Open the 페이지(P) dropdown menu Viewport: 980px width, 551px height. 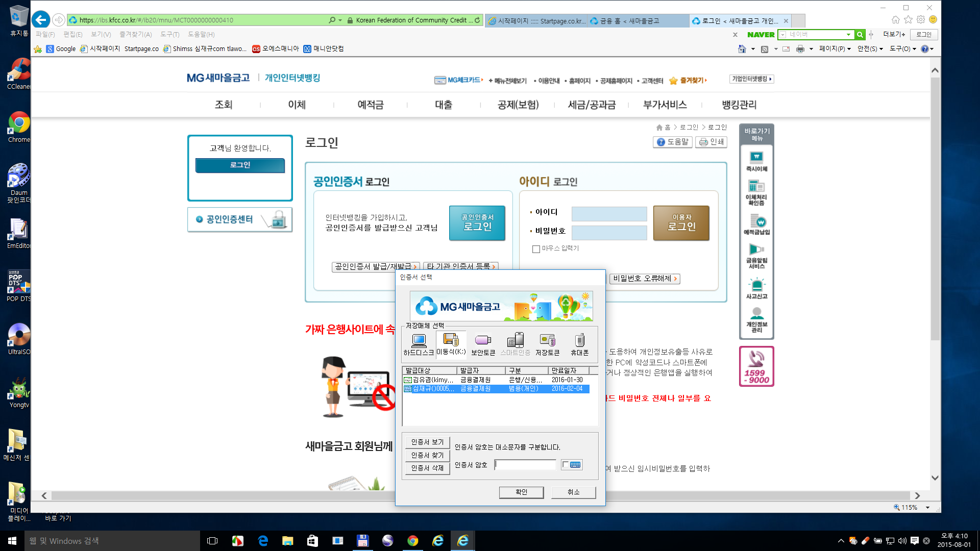coord(835,49)
